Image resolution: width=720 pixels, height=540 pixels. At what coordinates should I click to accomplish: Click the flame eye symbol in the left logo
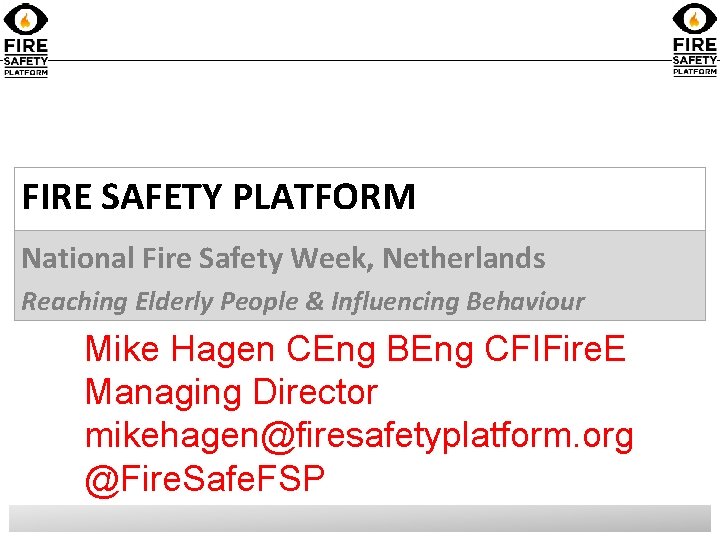coord(26,18)
